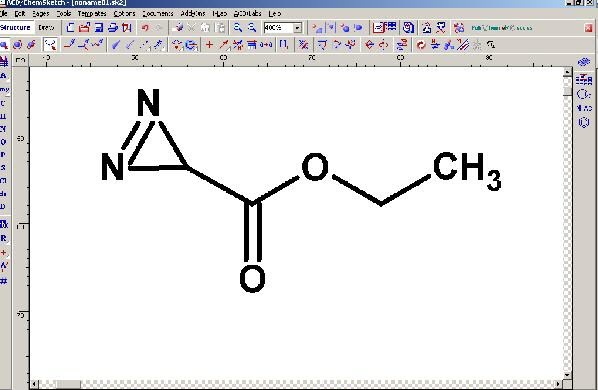Screen dimensions: 598x390
Task: Select the Select/Move tool
Action: (x=4, y=45)
